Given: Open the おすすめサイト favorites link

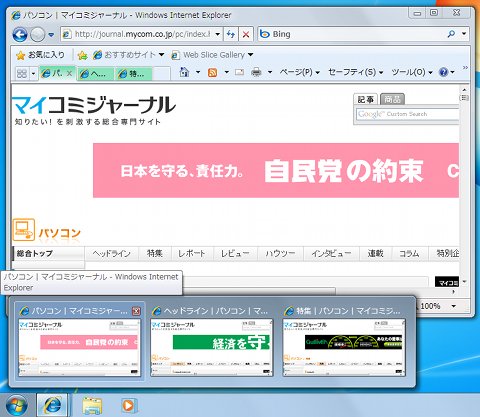Looking at the screenshot, I should (x=128, y=55).
